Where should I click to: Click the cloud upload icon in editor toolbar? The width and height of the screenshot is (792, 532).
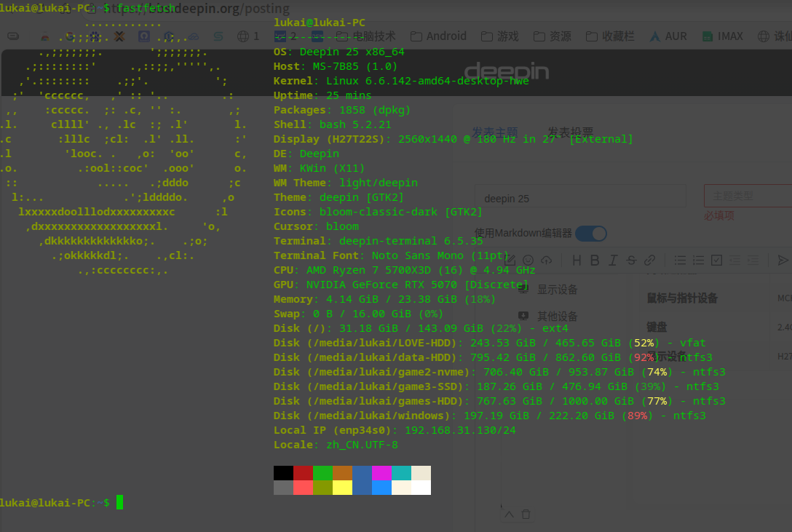pos(546,260)
